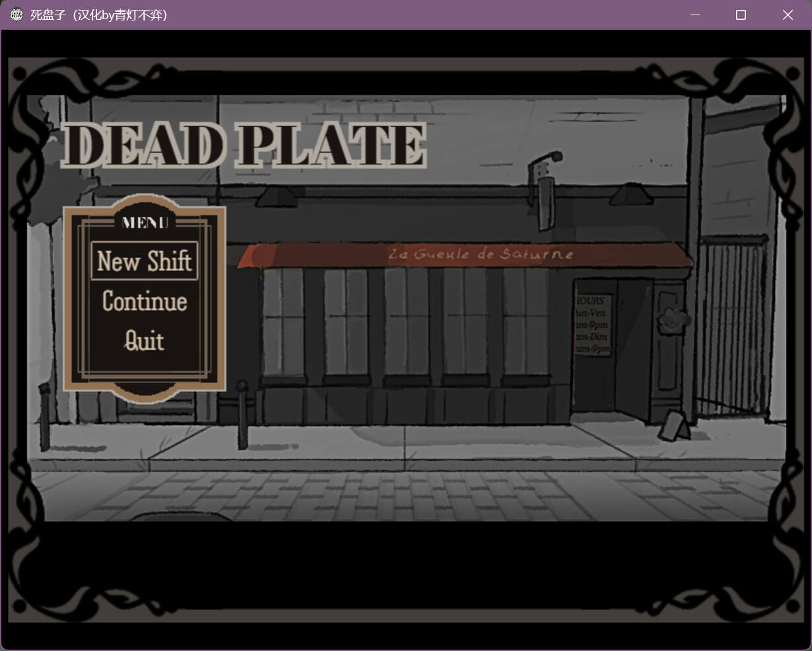Viewport: 812px width, 651px height.
Task: Select Continue in the main menu
Action: click(x=144, y=301)
